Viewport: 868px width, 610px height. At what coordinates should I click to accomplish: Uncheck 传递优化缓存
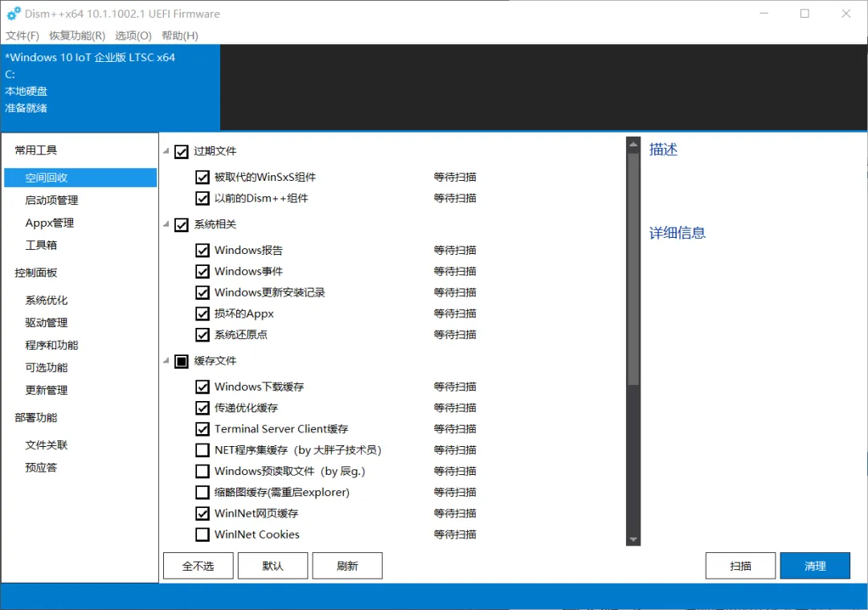click(203, 408)
